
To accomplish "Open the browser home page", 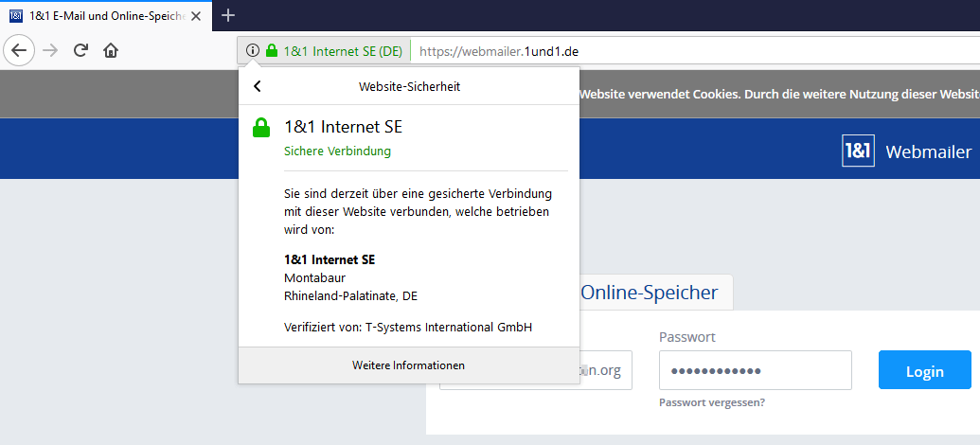I will tap(111, 50).
